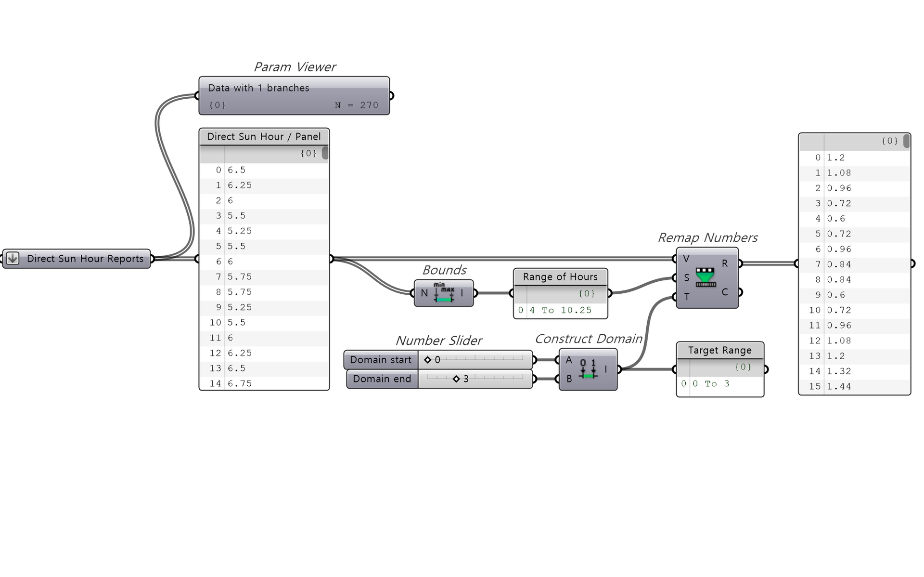Select the row with value 6.75
This screenshot has width=924, height=577.
click(264, 383)
